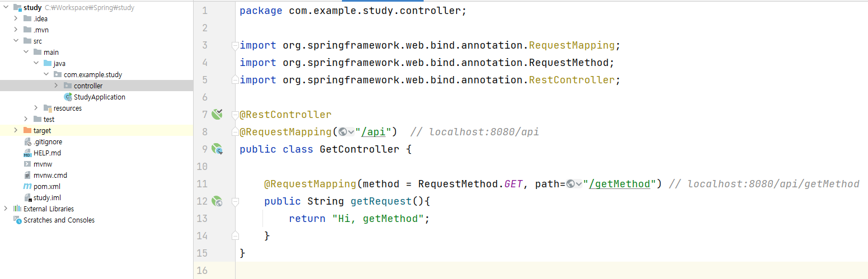Viewport: 868px width, 279px height.
Task: Click the Spring gutter icon on line 9
Action: click(x=218, y=149)
